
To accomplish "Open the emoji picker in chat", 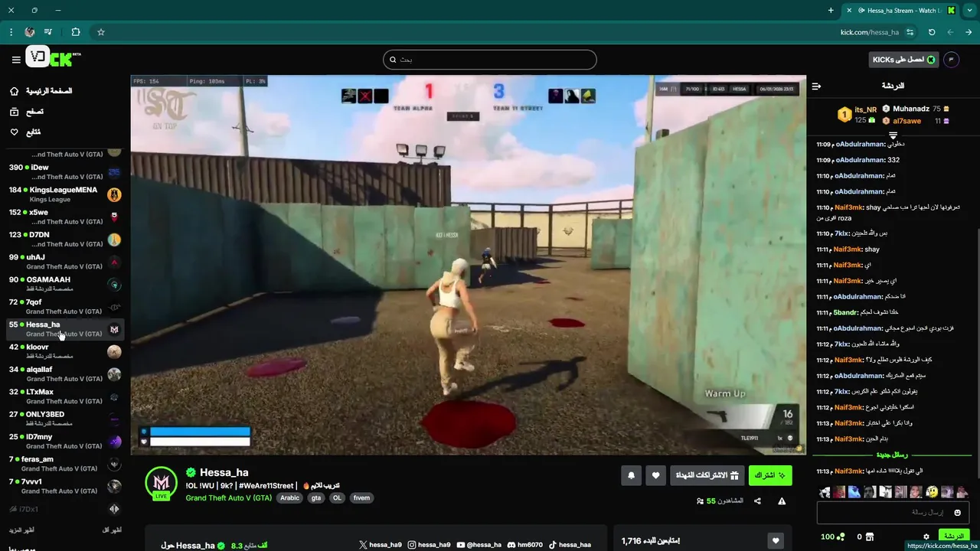I will click(958, 513).
